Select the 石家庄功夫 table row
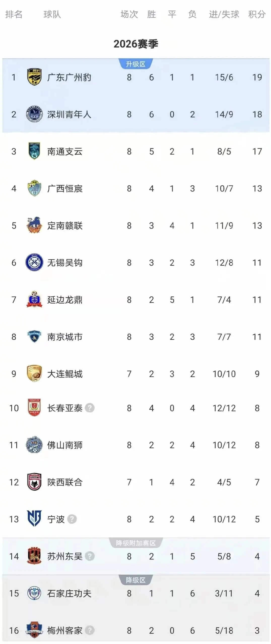271x644 pixels. point(136,593)
